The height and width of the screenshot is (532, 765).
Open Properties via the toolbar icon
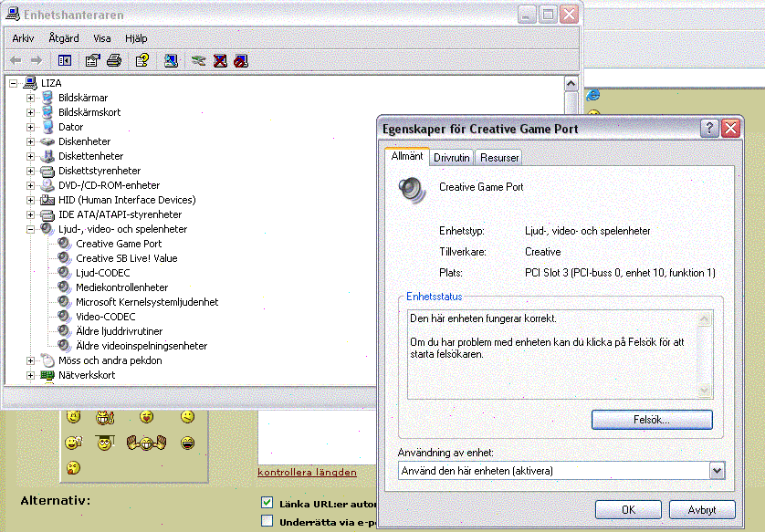tap(93, 60)
